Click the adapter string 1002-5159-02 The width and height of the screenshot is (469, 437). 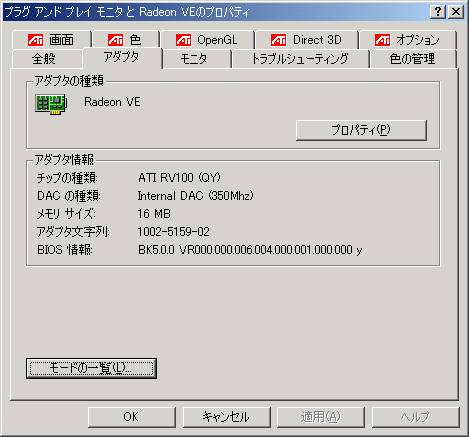[x=174, y=232]
